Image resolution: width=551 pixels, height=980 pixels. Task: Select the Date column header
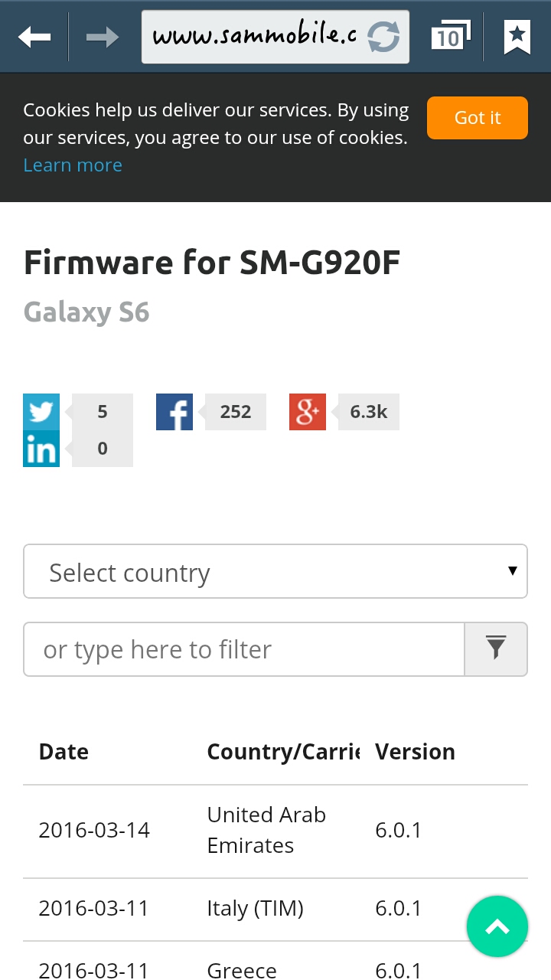[64, 752]
